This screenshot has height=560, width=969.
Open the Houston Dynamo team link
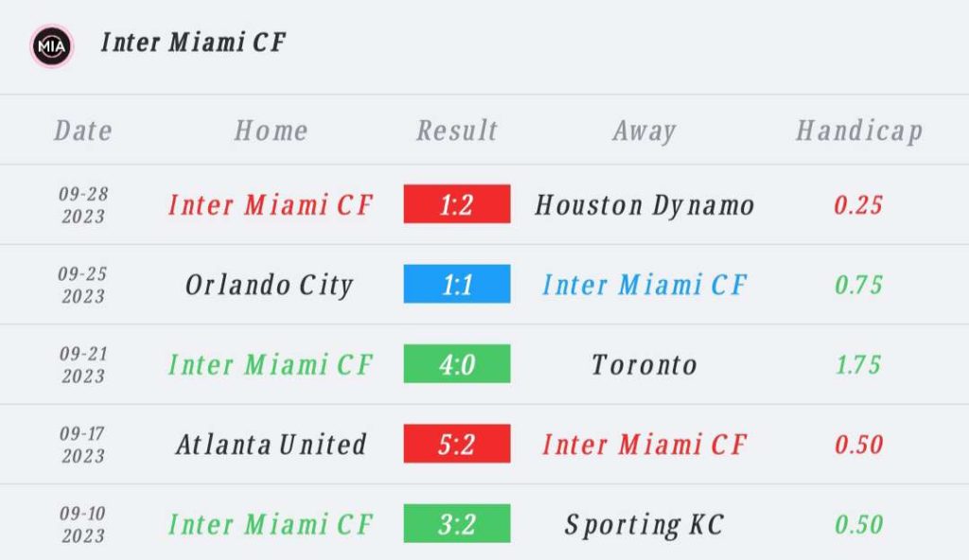click(644, 204)
